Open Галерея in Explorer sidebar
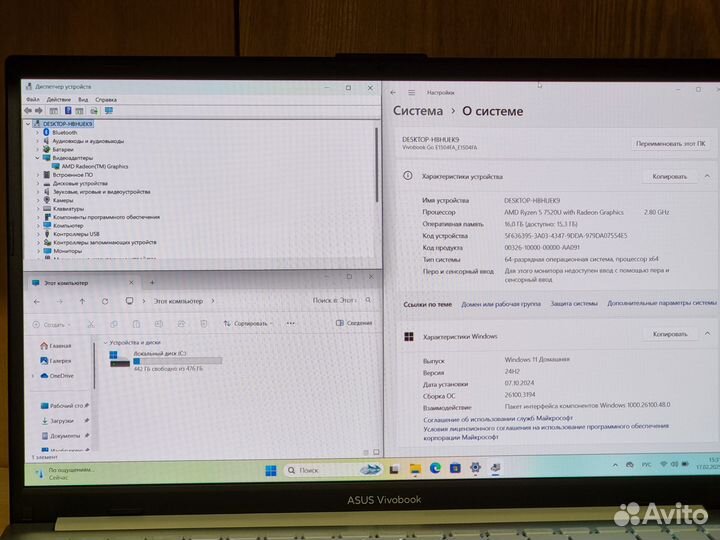 pyautogui.click(x=56, y=360)
